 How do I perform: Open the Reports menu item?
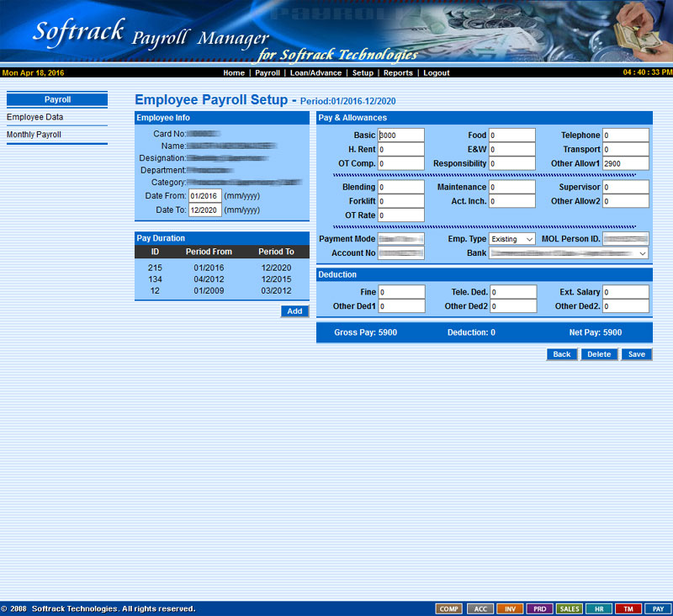pos(398,73)
